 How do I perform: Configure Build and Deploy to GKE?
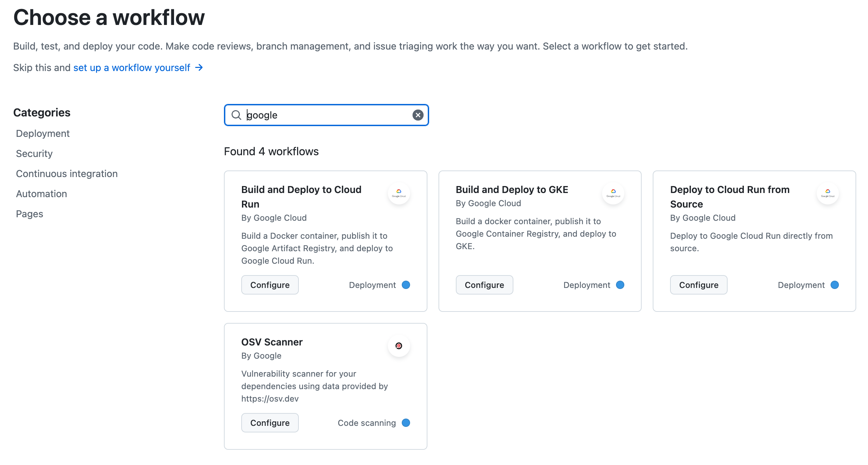tap(484, 285)
